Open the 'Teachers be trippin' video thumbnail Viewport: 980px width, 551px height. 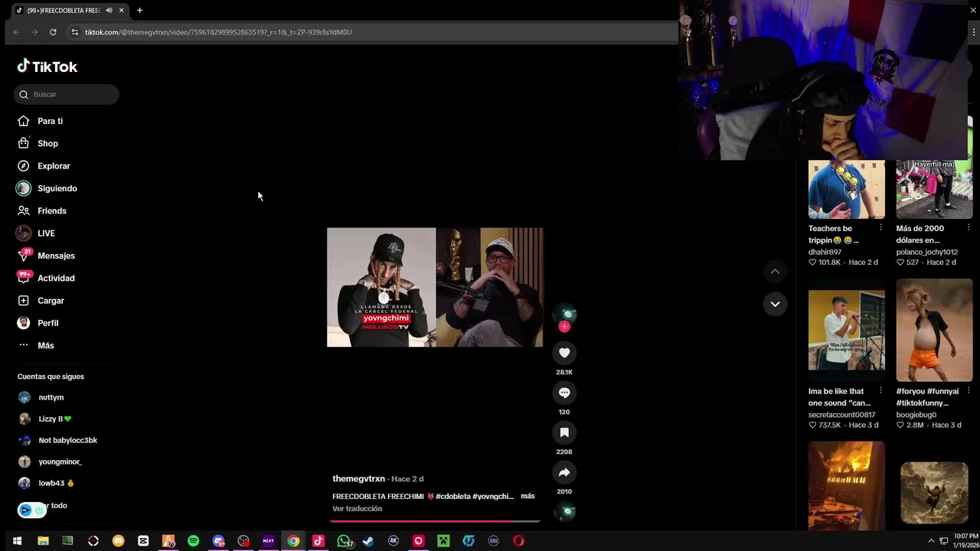847,189
